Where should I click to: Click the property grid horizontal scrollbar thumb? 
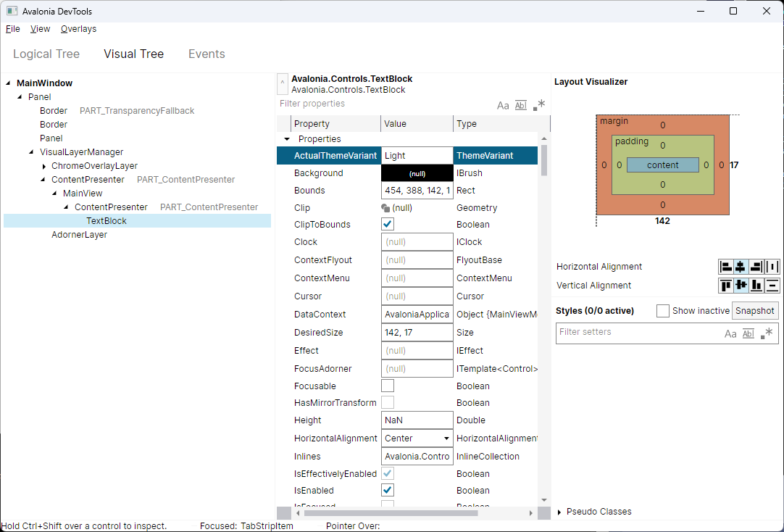[391, 513]
